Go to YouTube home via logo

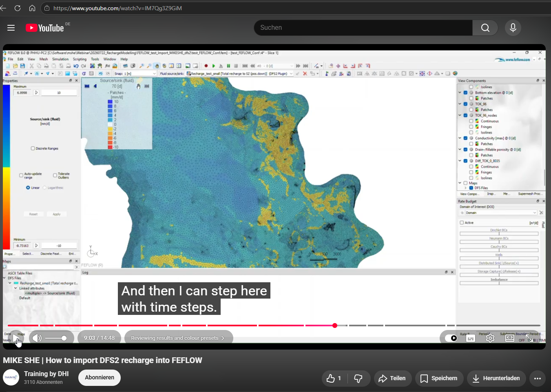[45, 28]
